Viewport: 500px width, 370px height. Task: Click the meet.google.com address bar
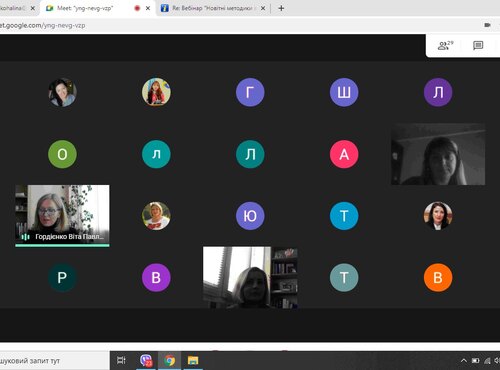[x=233, y=25]
